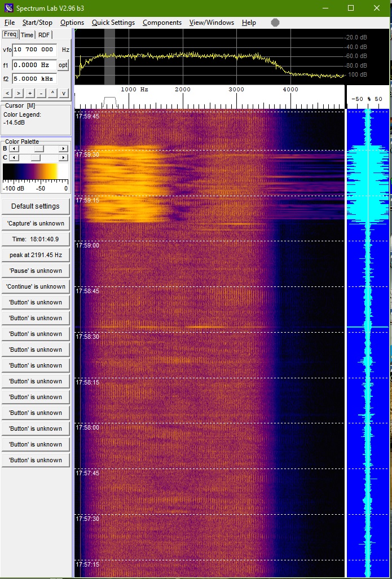Click the gray highlighted band in spectrum graph
This screenshot has height=579, width=392.
110,57
